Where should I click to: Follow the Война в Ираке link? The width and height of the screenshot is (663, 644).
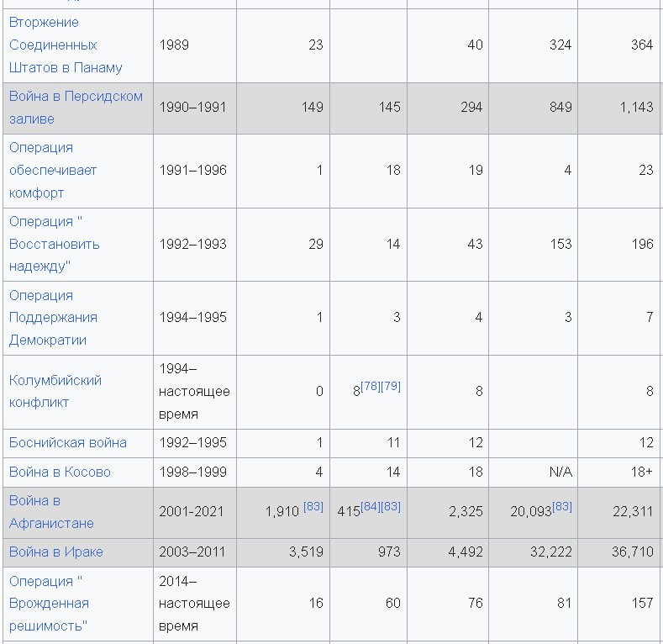tap(56, 552)
